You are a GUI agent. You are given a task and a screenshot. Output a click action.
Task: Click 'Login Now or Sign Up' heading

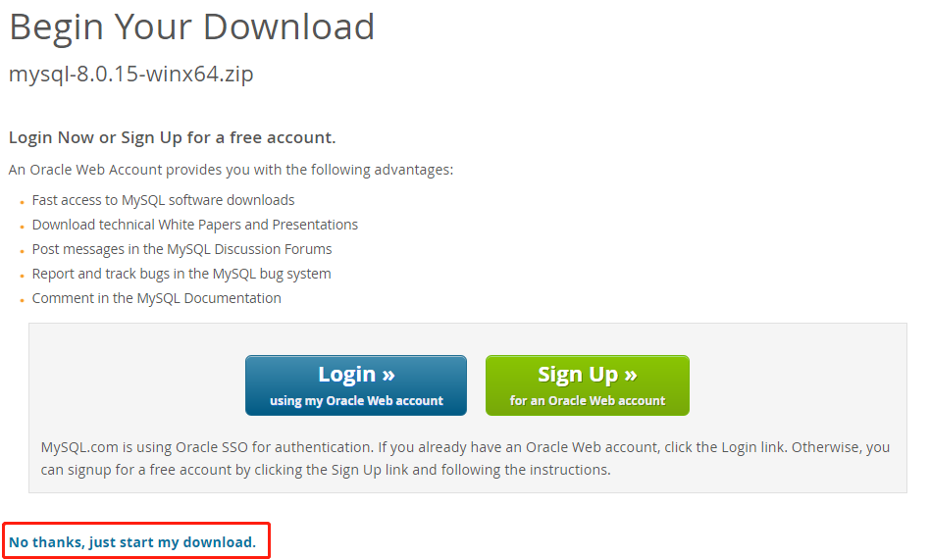coord(172,137)
